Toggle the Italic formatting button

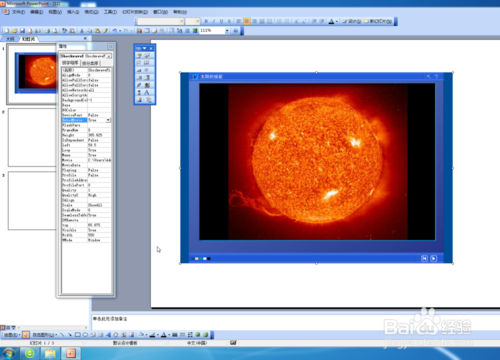click(214, 21)
